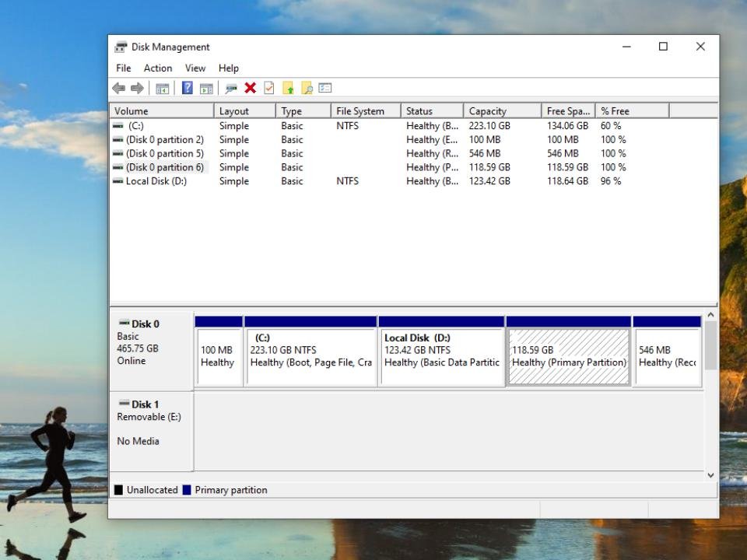Screen dimensions: 747x560
Task: Click the black Unallocated legend swatch
Action: (x=118, y=490)
